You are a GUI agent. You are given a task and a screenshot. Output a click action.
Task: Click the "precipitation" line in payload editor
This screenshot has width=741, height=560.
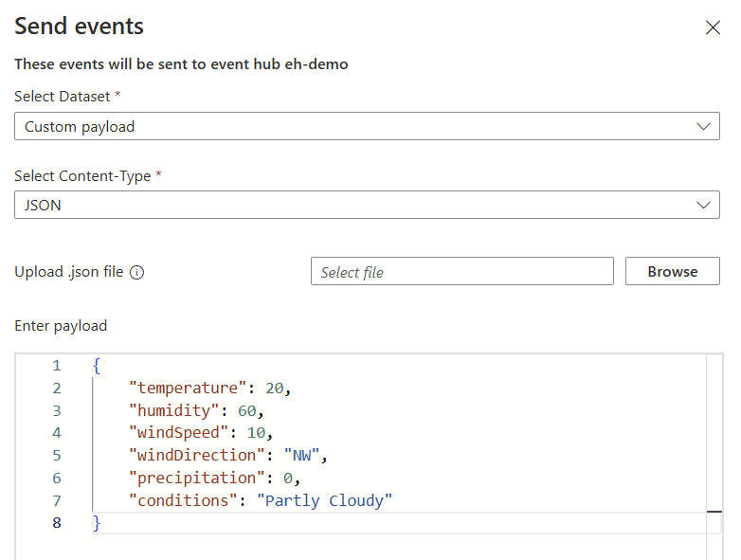point(214,478)
